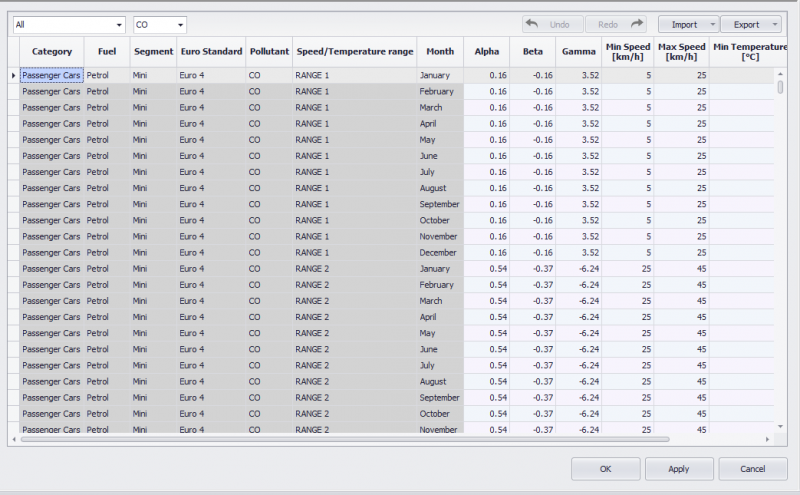Select the Max Speed cell in RANGE 1 June row

tap(682, 156)
